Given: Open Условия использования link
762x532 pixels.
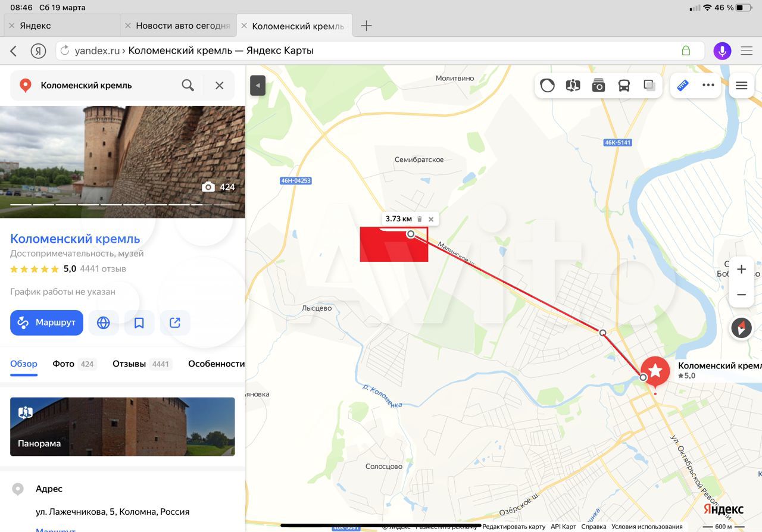Looking at the screenshot, I should [x=647, y=527].
